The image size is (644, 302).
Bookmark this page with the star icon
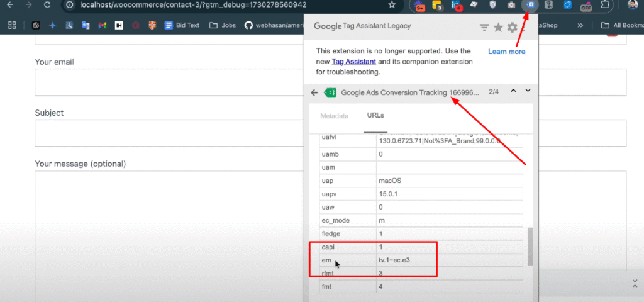392,5
